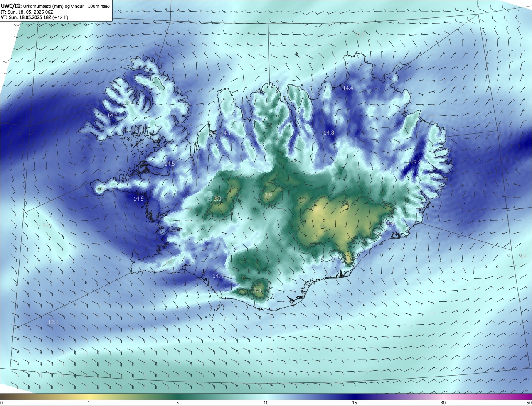
Task: Click the 14.8 value label on the map
Action: coord(329,132)
